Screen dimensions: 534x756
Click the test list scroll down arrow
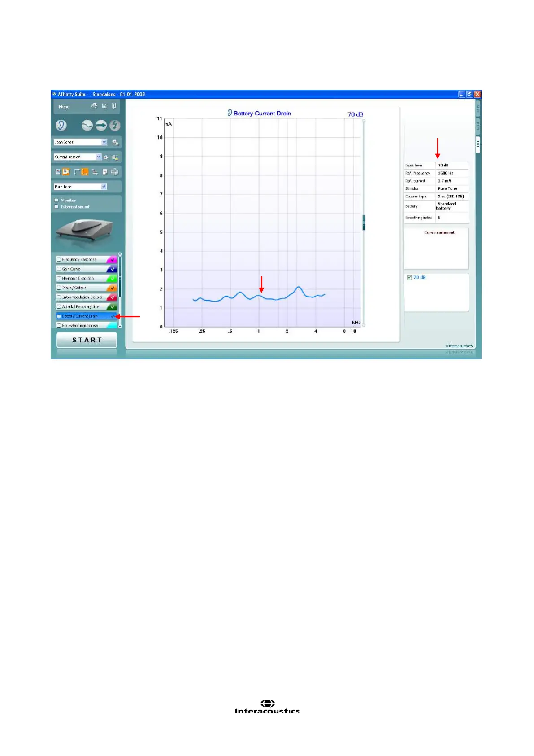tap(120, 326)
